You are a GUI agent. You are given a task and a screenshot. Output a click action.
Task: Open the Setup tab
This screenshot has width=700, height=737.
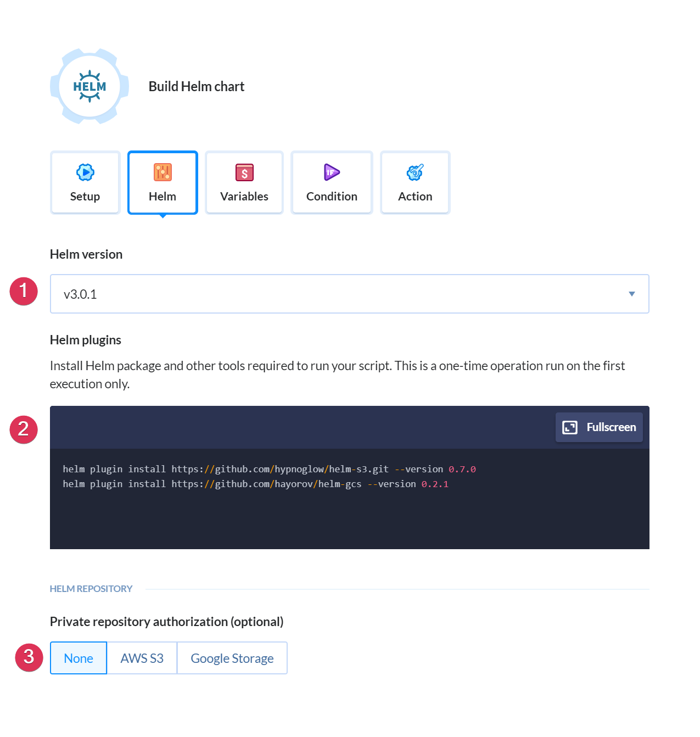[85, 182]
